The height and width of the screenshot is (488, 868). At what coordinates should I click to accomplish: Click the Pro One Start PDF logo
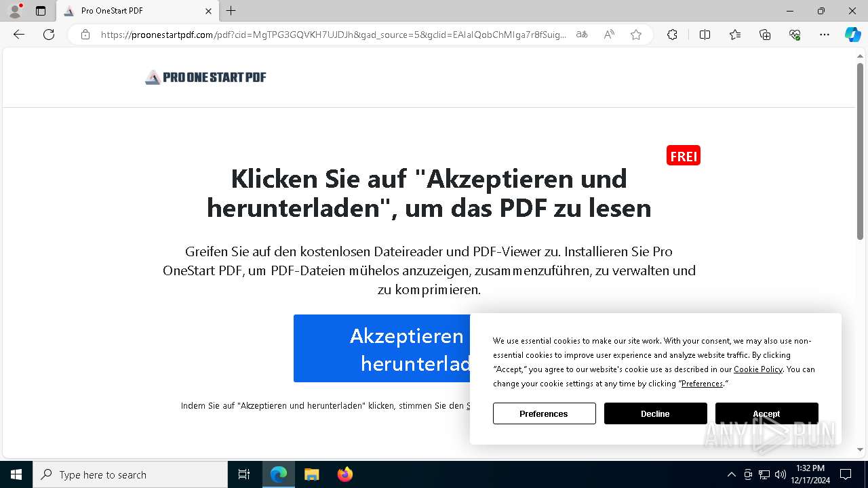pyautogui.click(x=205, y=77)
